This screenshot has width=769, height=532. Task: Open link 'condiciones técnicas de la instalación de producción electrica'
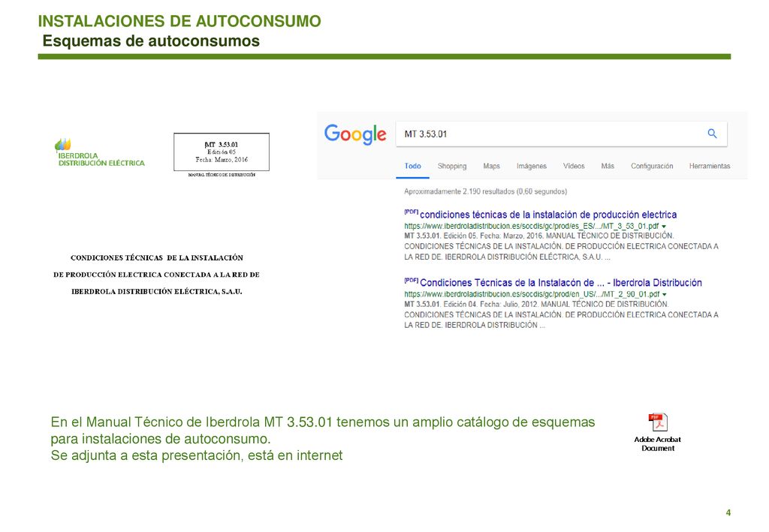coord(548,215)
